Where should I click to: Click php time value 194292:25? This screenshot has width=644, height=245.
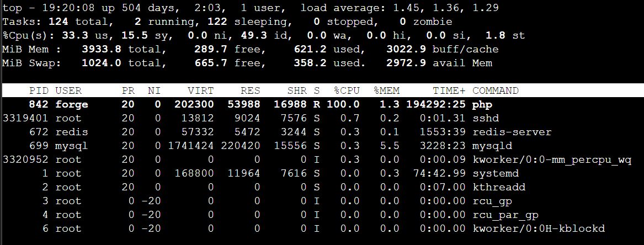tap(436, 105)
